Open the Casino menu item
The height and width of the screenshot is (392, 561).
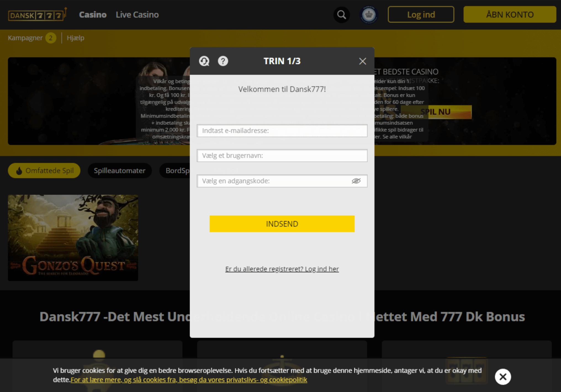click(x=93, y=15)
